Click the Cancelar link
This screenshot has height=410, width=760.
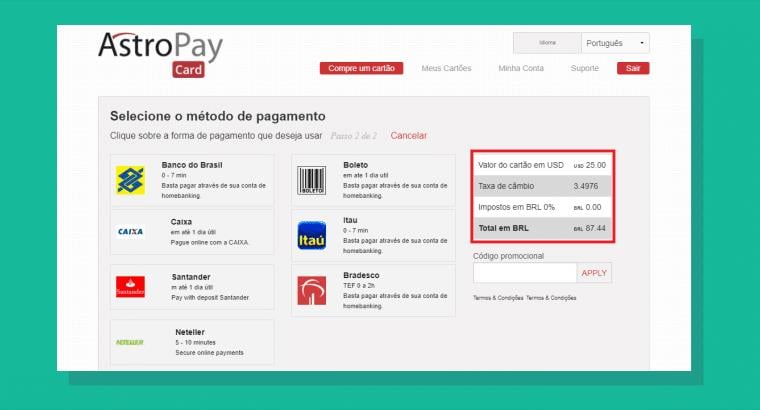(x=409, y=136)
